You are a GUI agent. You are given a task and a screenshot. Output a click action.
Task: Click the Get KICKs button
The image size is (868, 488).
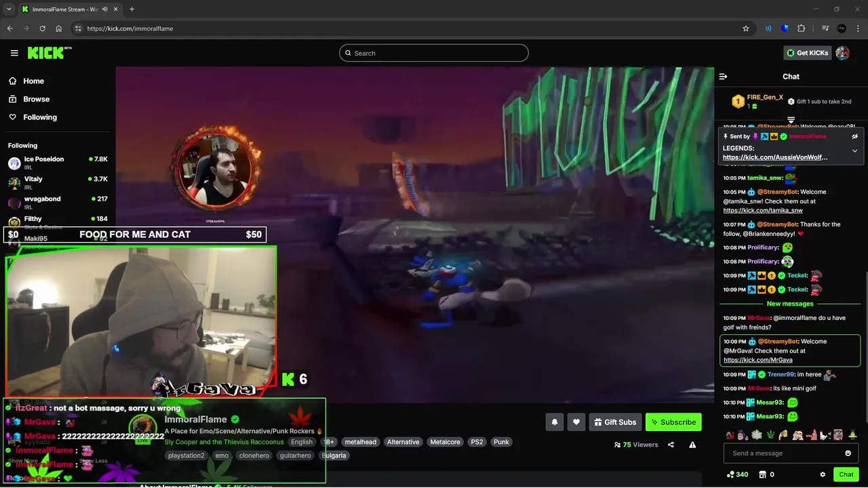(808, 53)
